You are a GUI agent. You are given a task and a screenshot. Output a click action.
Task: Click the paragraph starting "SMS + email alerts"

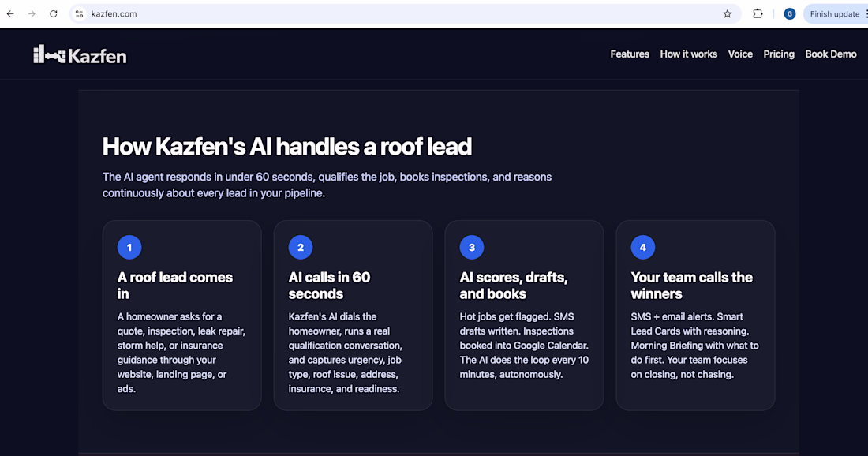point(694,346)
